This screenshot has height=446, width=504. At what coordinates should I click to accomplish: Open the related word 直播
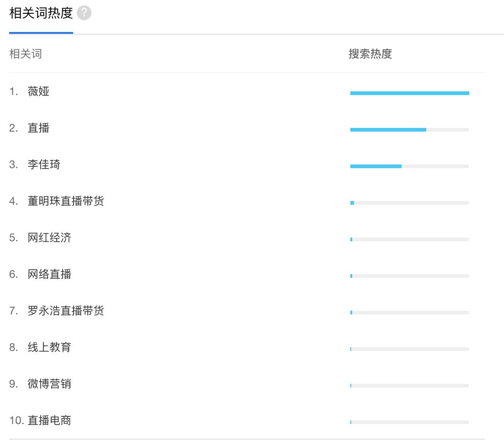[x=38, y=128]
